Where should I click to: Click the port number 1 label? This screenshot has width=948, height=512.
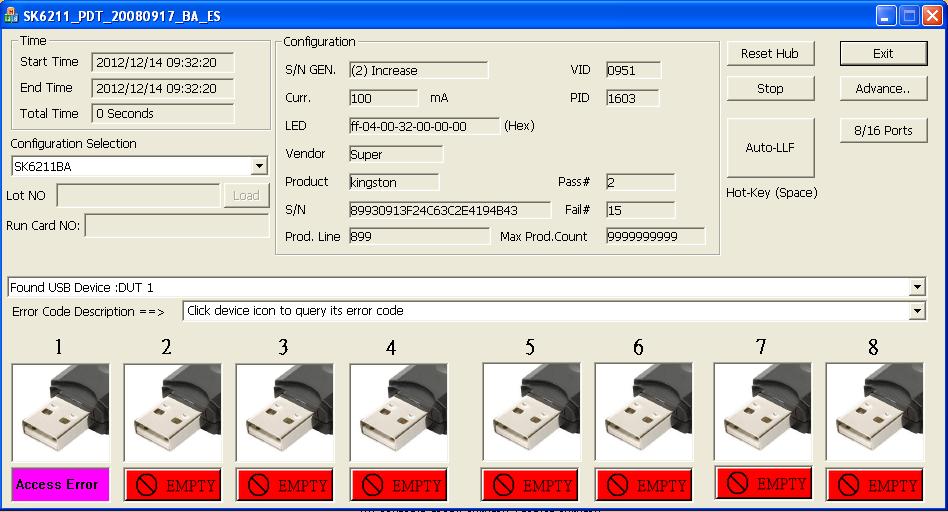click(x=59, y=347)
